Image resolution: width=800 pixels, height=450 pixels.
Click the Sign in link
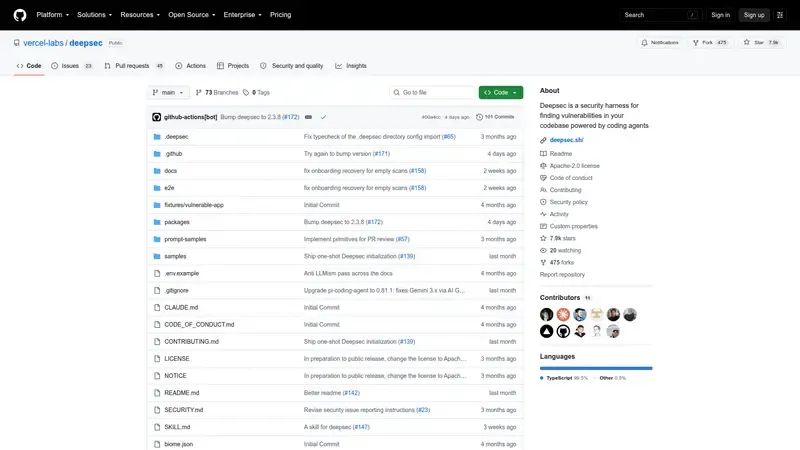pyautogui.click(x=720, y=15)
